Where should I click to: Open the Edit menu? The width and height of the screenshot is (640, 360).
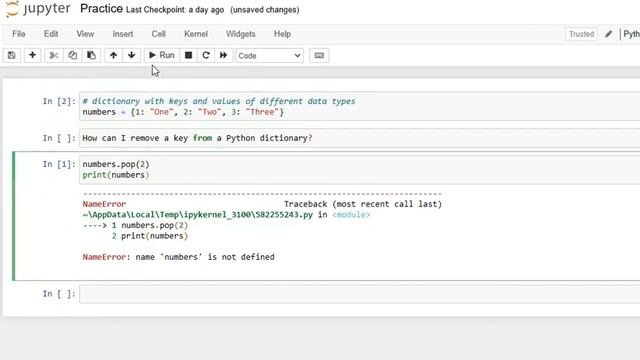(x=51, y=34)
